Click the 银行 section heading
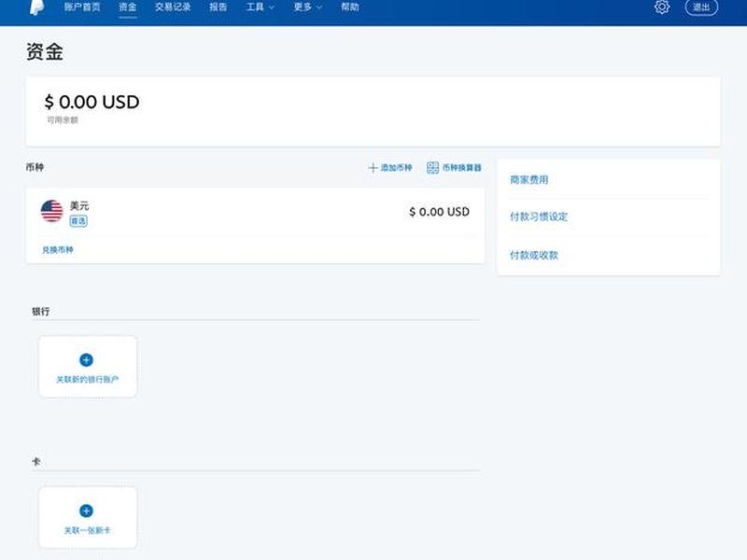747x560 pixels. pos(41,312)
